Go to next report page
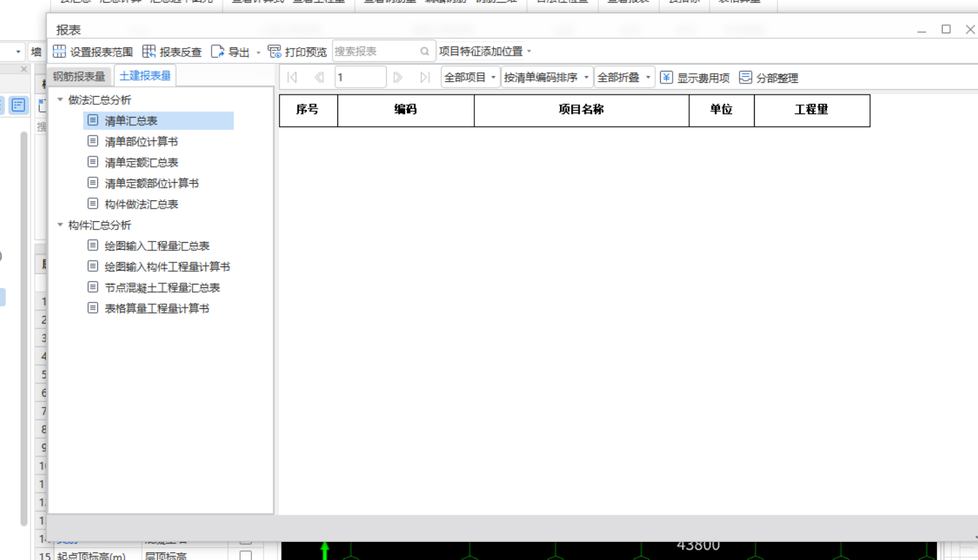 (398, 77)
